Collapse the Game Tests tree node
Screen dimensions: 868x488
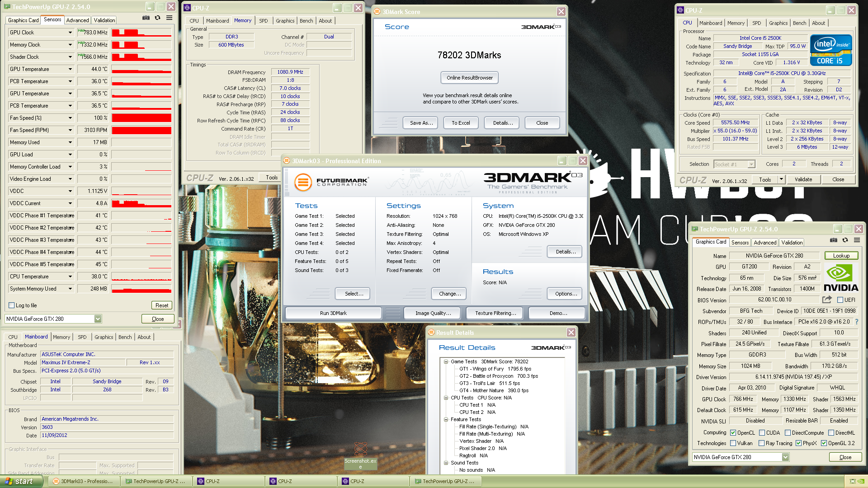446,361
